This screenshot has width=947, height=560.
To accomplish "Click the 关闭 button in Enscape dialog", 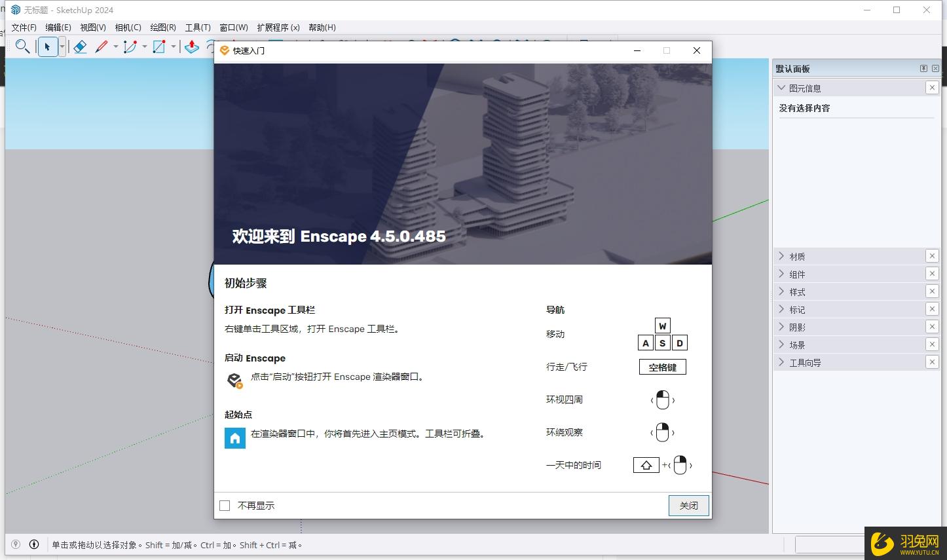I will click(688, 506).
